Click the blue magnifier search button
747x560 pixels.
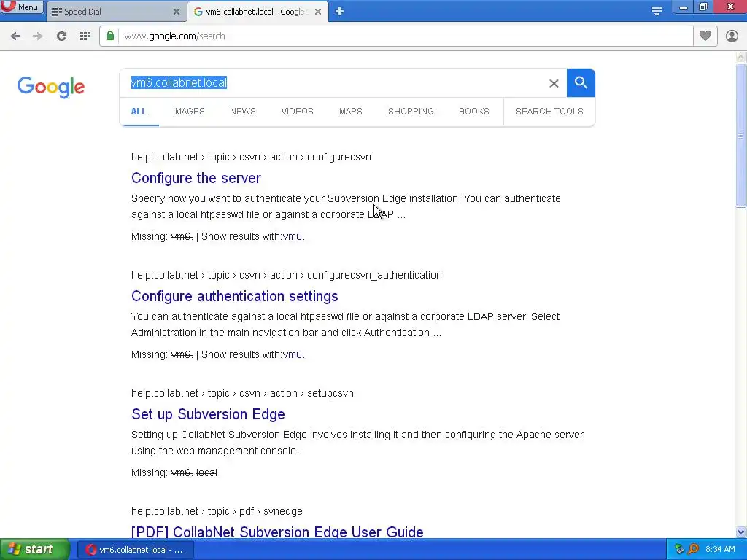[x=581, y=83]
